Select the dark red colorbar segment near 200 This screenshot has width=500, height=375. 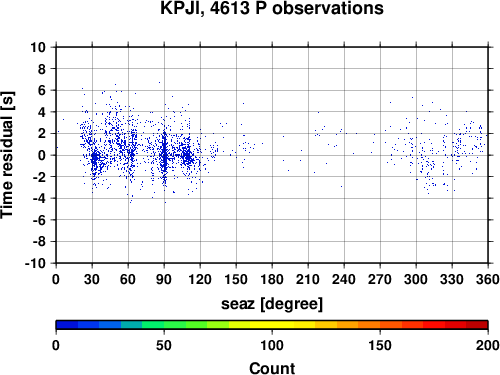pos(477,325)
